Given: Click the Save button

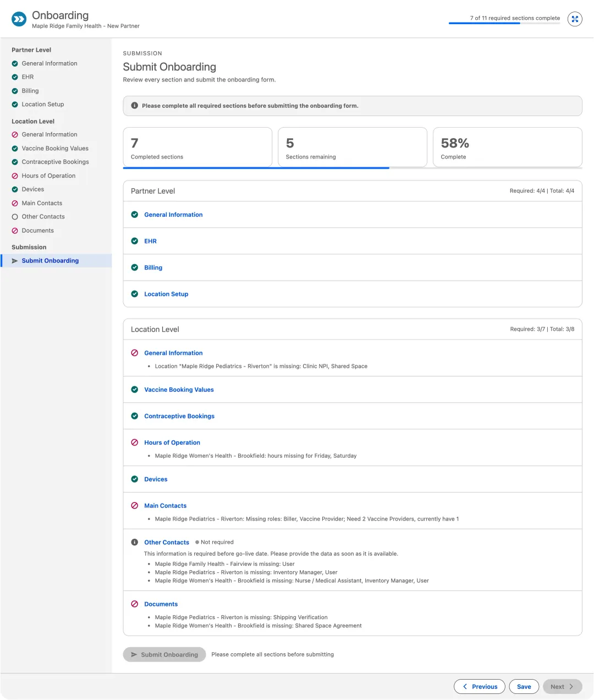Looking at the screenshot, I should [x=524, y=687].
